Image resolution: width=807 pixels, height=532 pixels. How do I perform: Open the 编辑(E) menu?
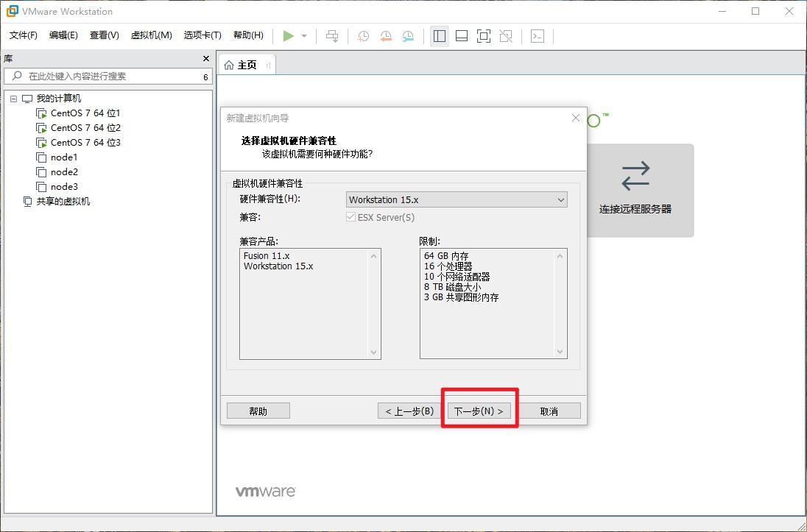point(63,35)
